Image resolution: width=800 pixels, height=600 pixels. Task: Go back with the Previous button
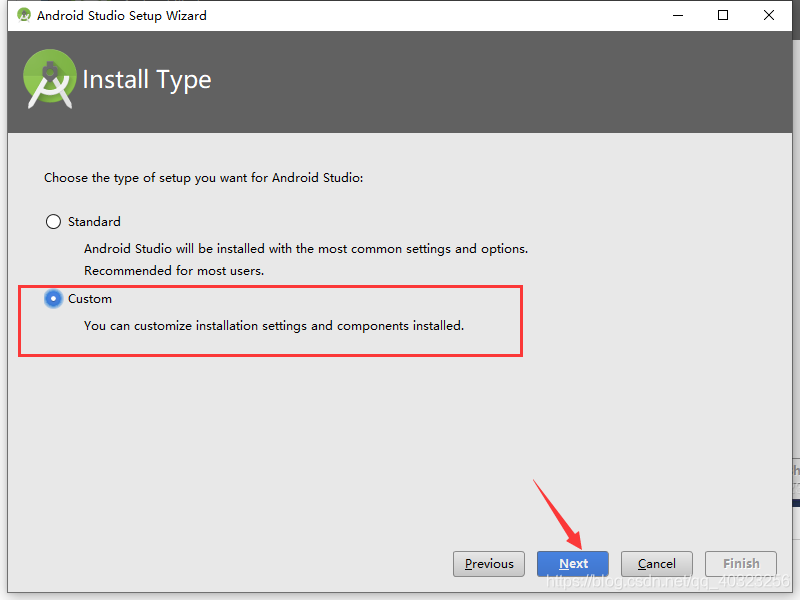click(489, 564)
